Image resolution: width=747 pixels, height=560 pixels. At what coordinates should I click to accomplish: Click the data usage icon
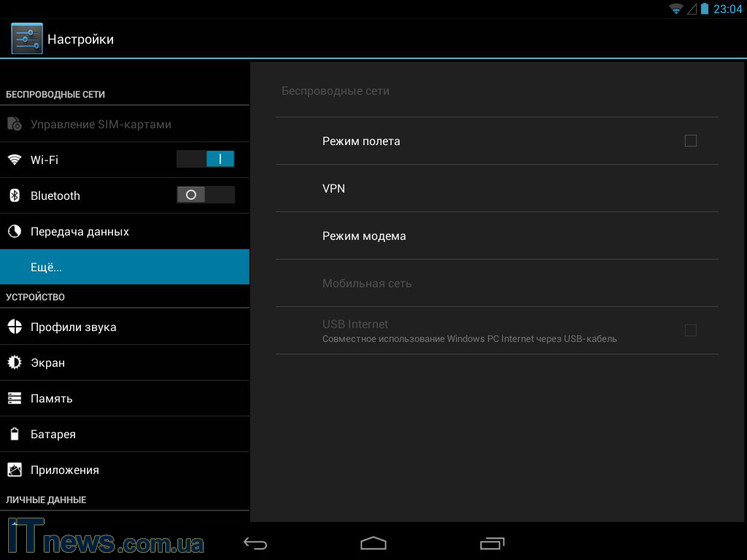coord(15,232)
